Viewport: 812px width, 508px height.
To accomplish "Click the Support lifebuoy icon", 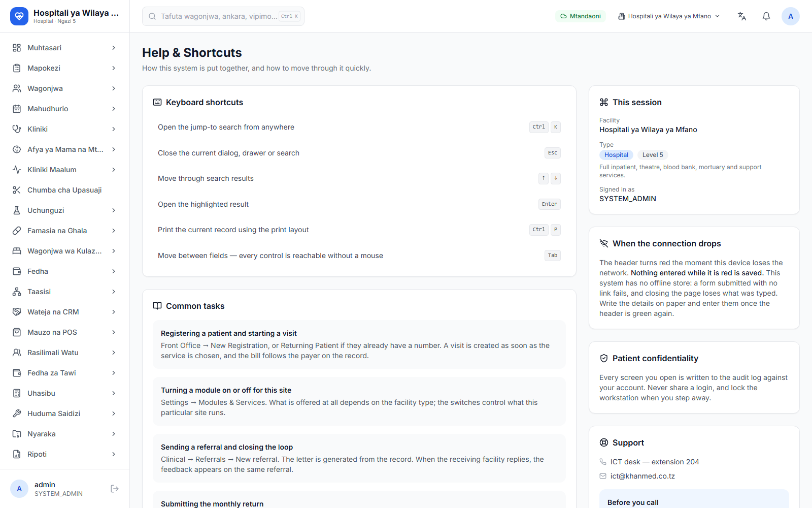I will pos(604,442).
